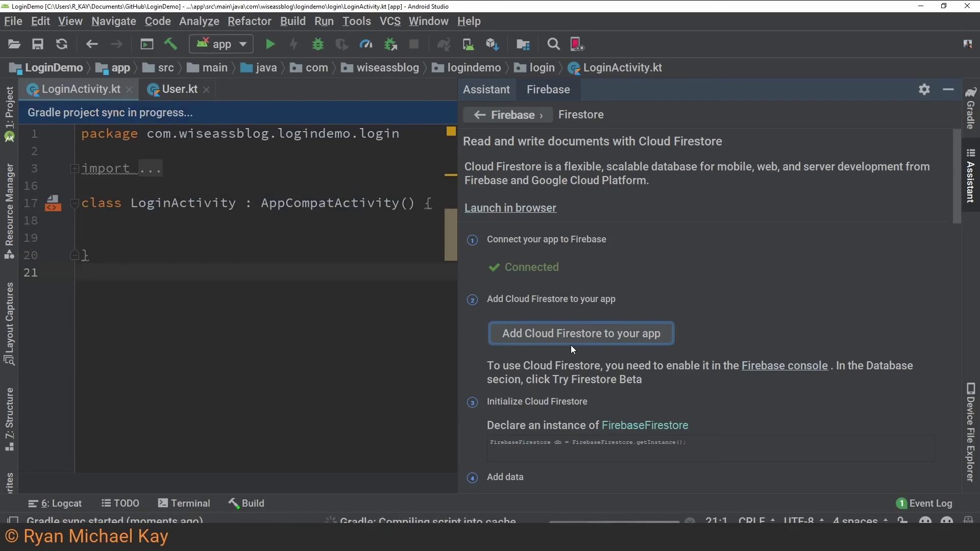980x551 pixels.
Task: Open the Build tool window
Action: point(247,504)
